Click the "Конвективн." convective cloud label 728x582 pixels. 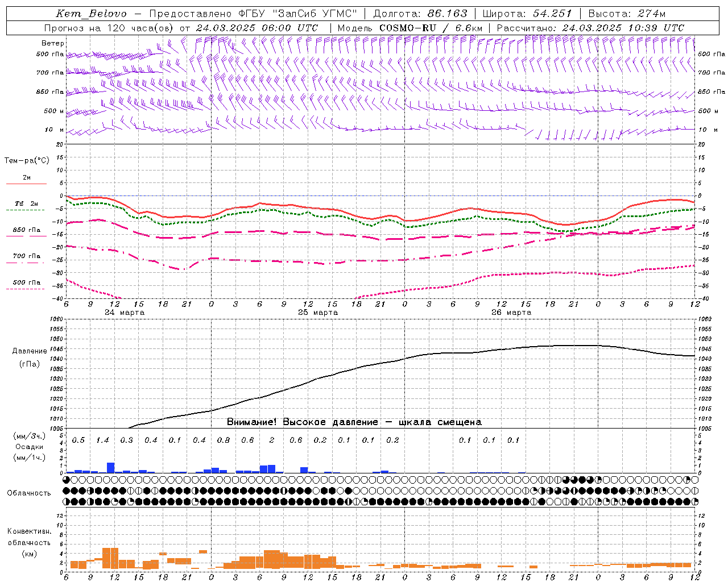[x=29, y=531]
